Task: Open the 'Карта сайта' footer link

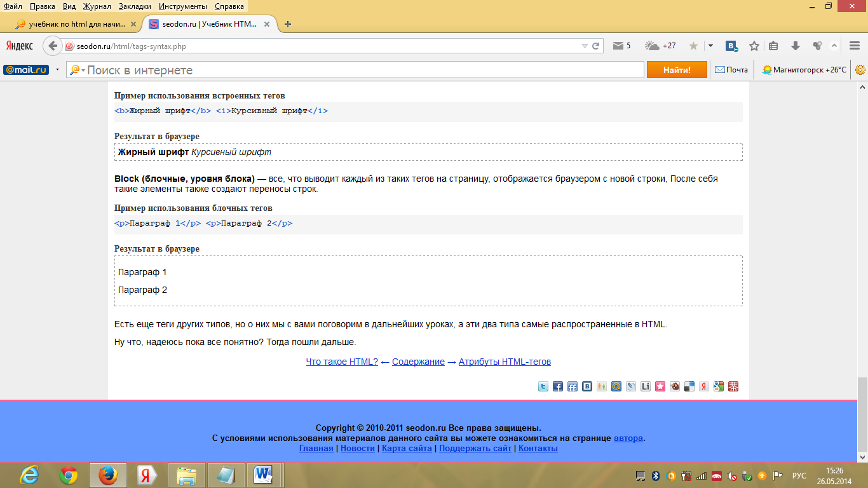Action: (407, 448)
